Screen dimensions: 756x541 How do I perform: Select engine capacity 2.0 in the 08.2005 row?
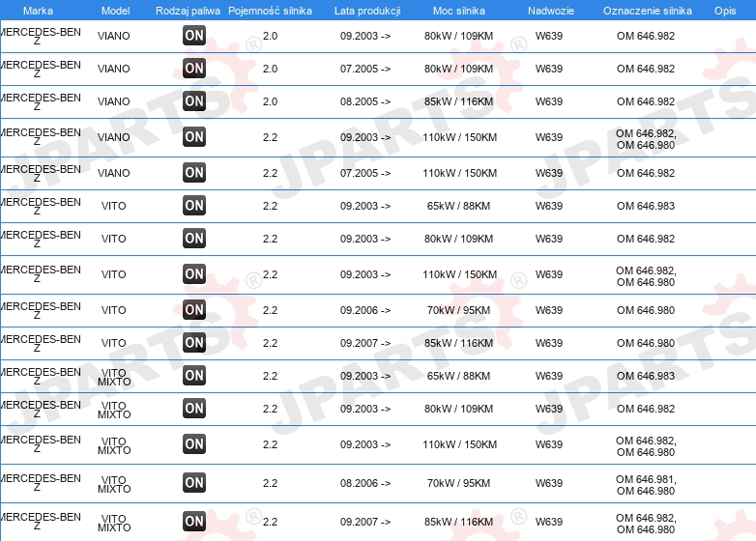[x=270, y=101]
